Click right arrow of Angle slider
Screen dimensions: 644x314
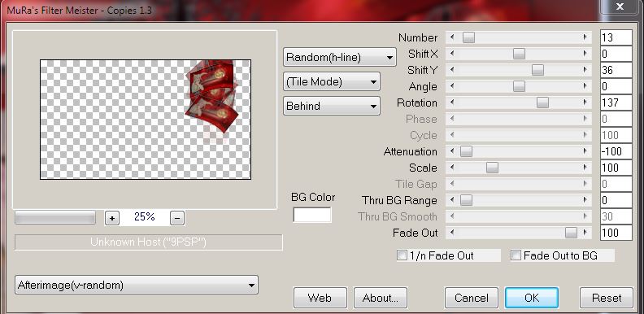tap(585, 86)
